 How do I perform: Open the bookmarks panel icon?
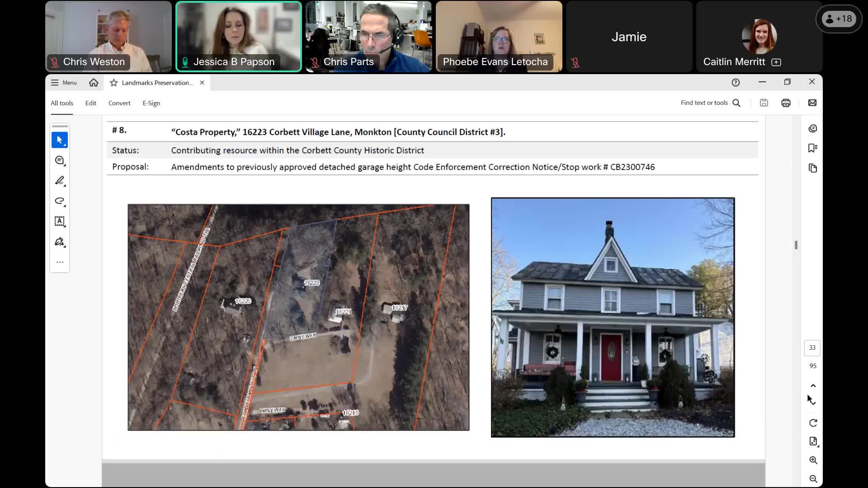click(x=812, y=148)
